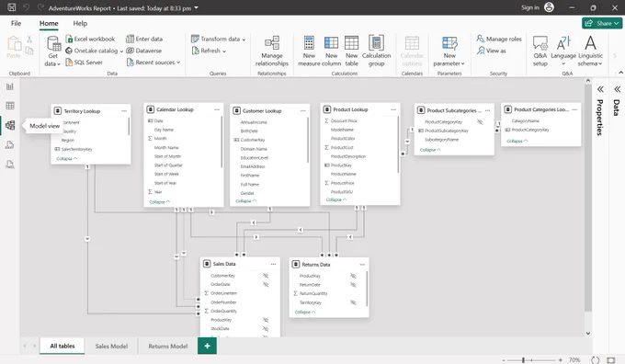This screenshot has width=625, height=364.
Task: Expand the Properties pane
Action: point(600,89)
